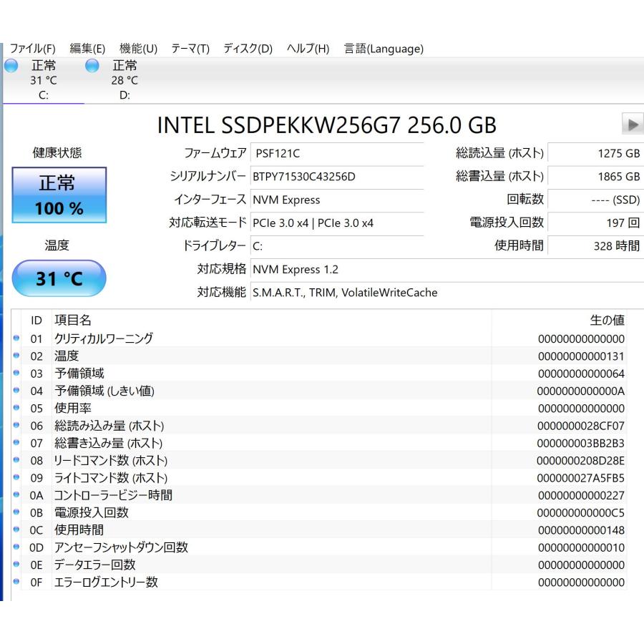
Task: Click the features field S.M.A.R.T., TRIM
Action: 447,293
